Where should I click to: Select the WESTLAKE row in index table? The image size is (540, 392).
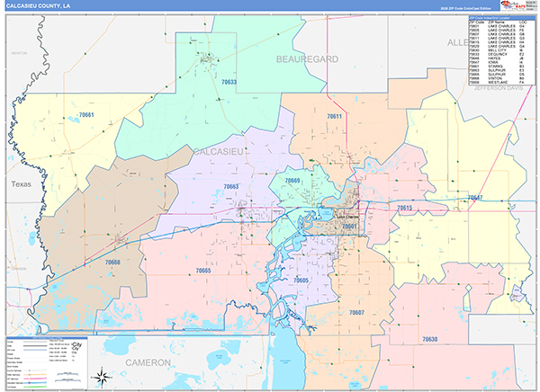click(502, 83)
